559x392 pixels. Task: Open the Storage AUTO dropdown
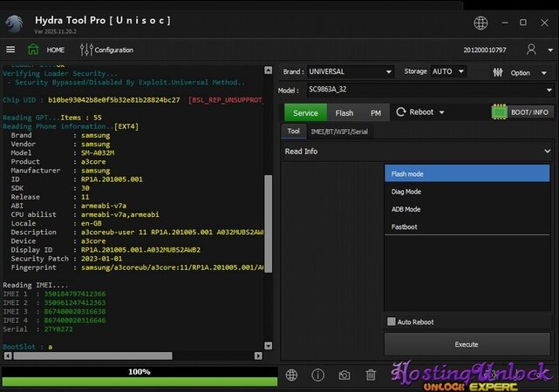pos(460,71)
